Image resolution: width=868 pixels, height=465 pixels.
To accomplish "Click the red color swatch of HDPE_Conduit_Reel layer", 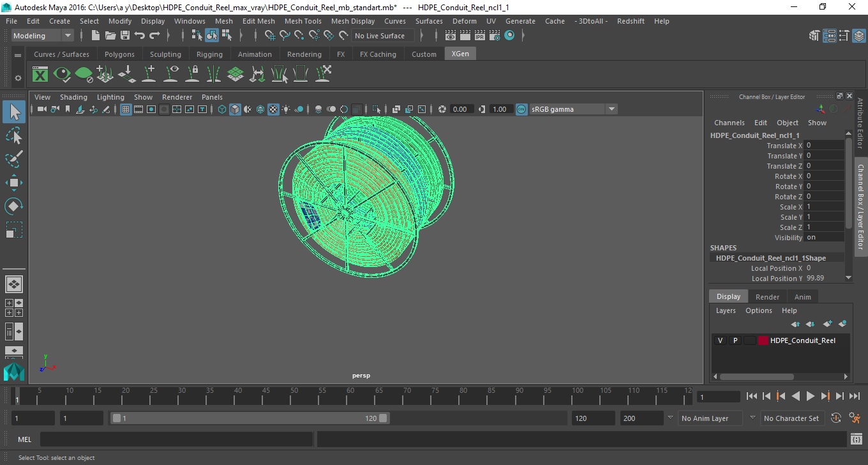I will [x=763, y=340].
